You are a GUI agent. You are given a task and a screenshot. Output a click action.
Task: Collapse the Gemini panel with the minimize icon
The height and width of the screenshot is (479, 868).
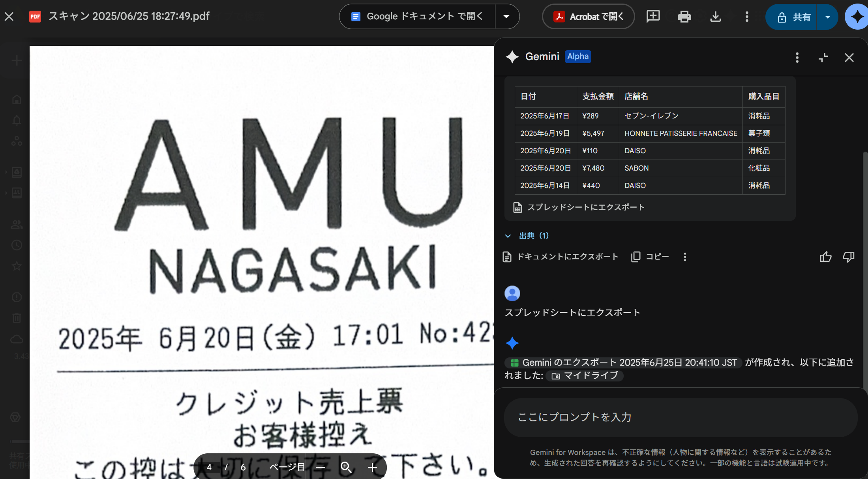click(823, 58)
